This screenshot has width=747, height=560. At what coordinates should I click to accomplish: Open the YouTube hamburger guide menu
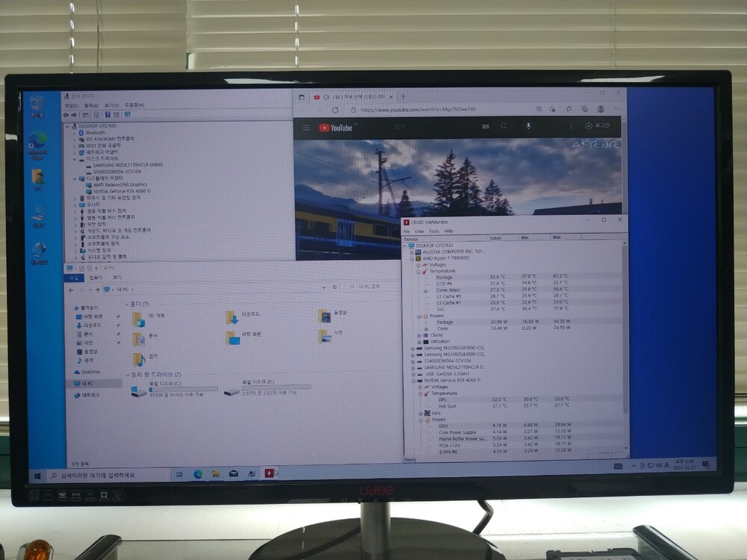point(306,128)
